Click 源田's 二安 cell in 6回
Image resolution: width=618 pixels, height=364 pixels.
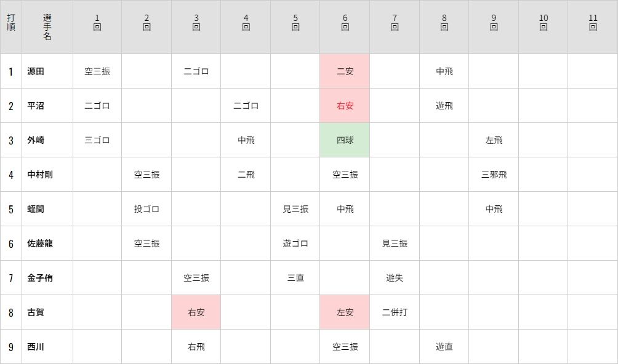[345, 71]
